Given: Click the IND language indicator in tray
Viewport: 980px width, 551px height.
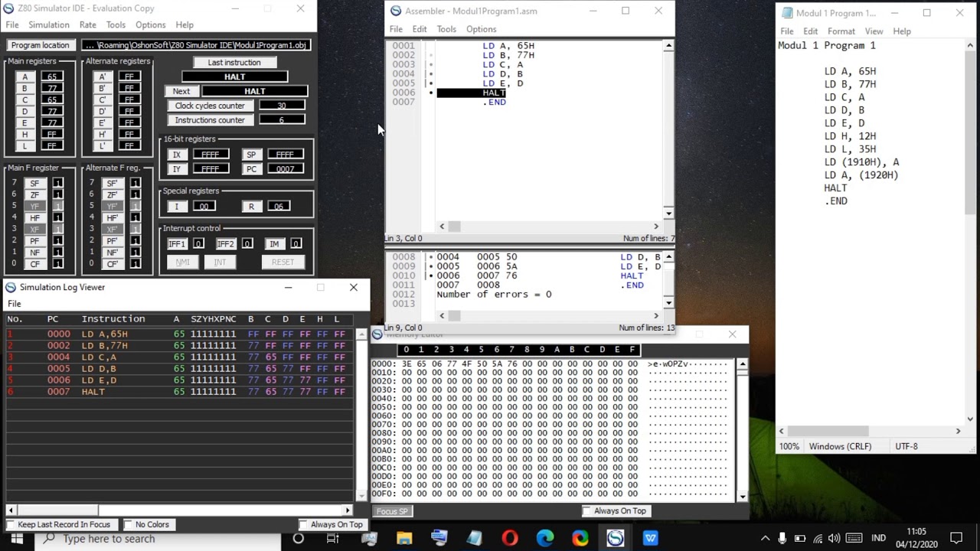Looking at the screenshot, I should coord(879,539).
